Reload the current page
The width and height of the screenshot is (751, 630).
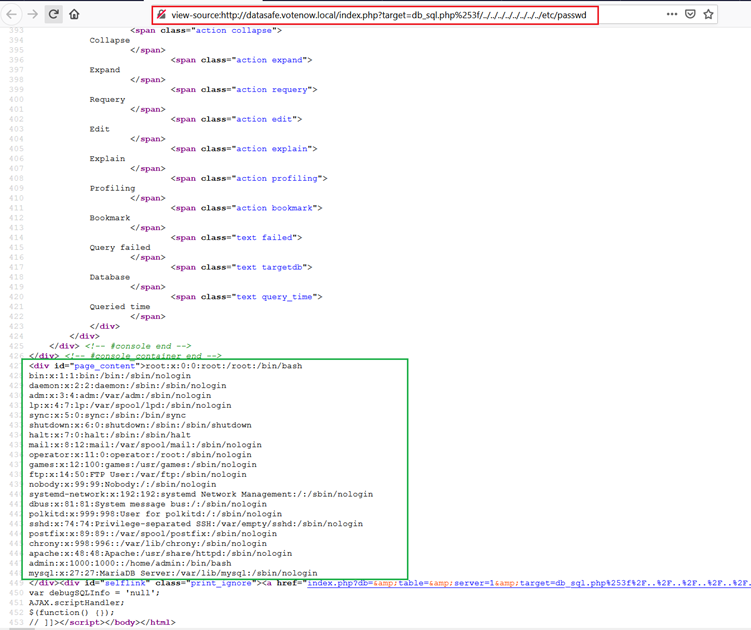coord(54,15)
